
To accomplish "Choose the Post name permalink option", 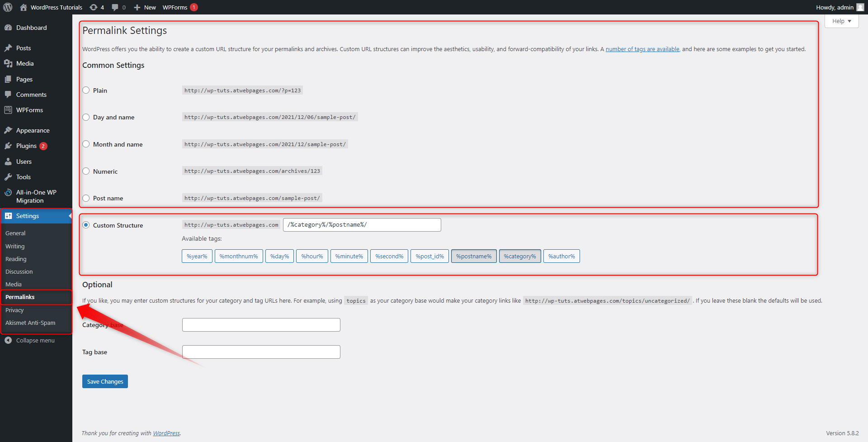I will click(x=86, y=198).
